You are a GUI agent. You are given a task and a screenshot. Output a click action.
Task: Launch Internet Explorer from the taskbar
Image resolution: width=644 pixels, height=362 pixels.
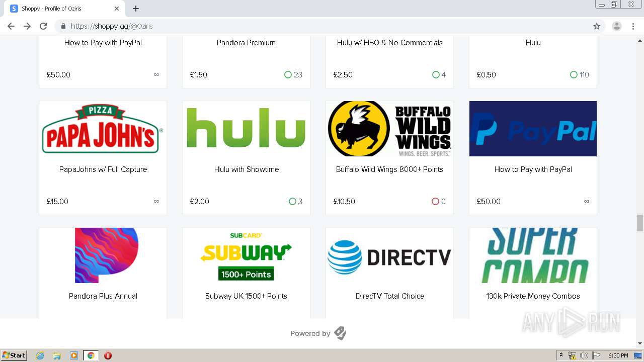coord(40,355)
